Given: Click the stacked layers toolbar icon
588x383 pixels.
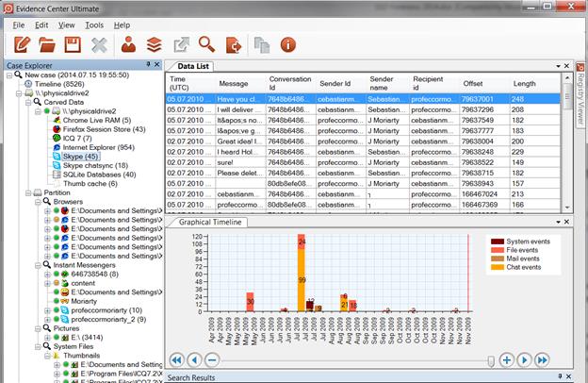Looking at the screenshot, I should tap(155, 45).
